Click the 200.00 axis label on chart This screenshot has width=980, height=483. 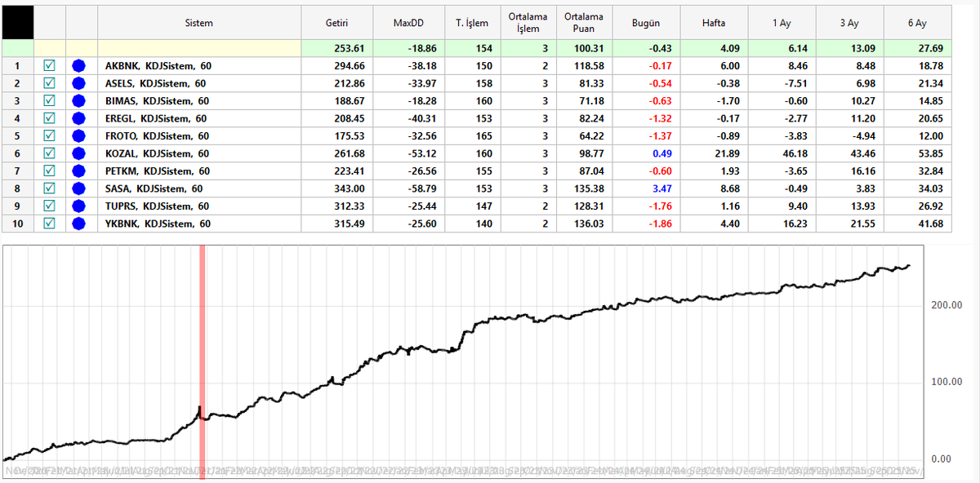coord(947,305)
